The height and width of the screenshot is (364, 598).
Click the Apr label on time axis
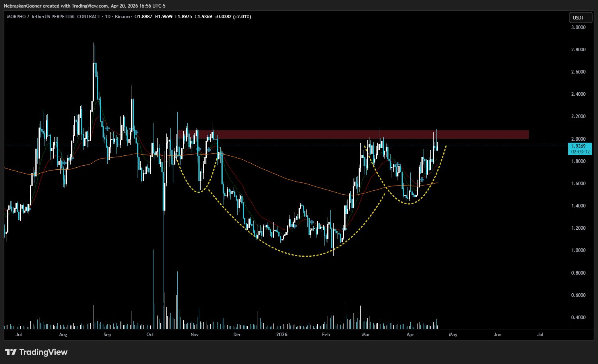click(x=410, y=335)
